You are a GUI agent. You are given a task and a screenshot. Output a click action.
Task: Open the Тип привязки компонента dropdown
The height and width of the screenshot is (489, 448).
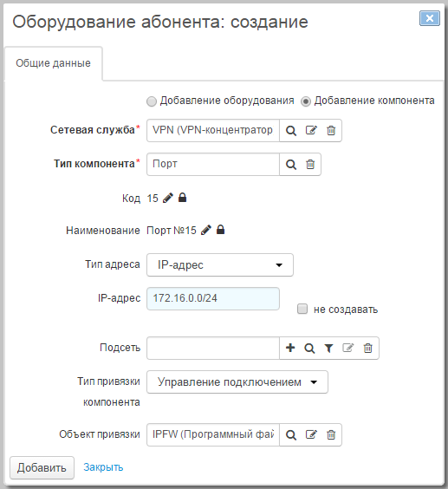[237, 381]
